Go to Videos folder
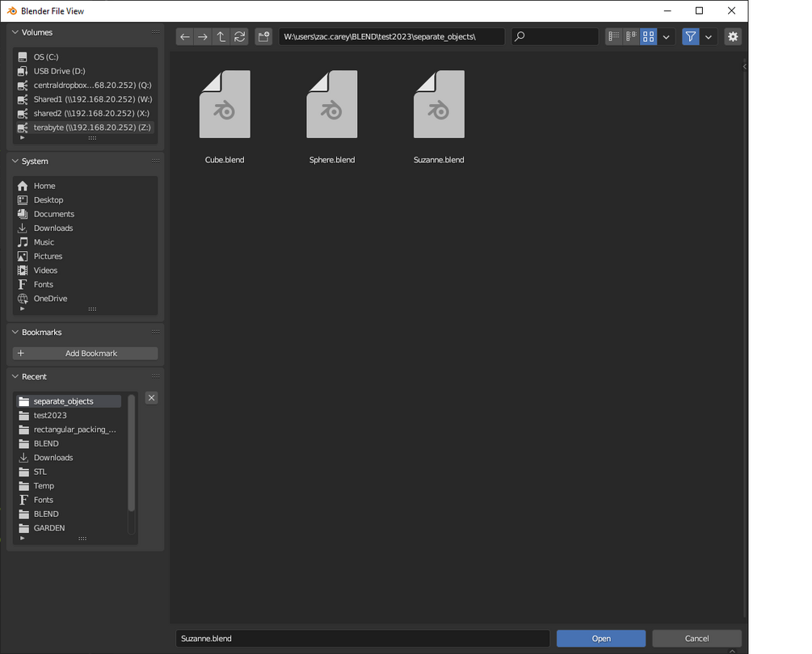Screen dimensions: 812x654 point(85,270)
